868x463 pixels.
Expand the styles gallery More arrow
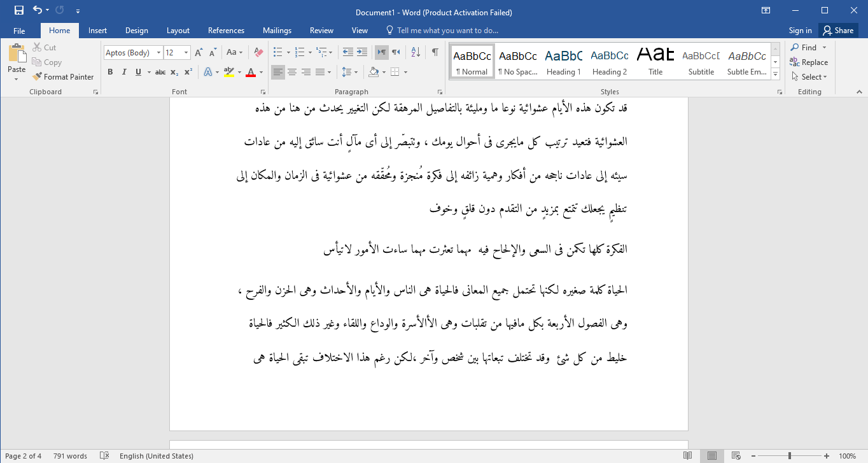tap(775, 75)
